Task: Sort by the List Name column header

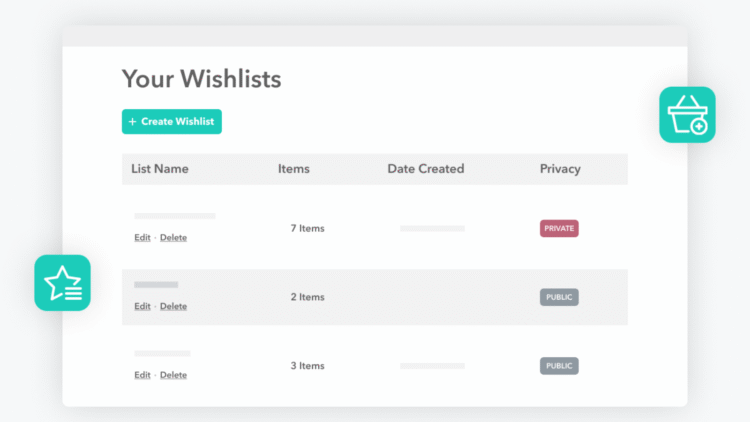Action: click(160, 169)
